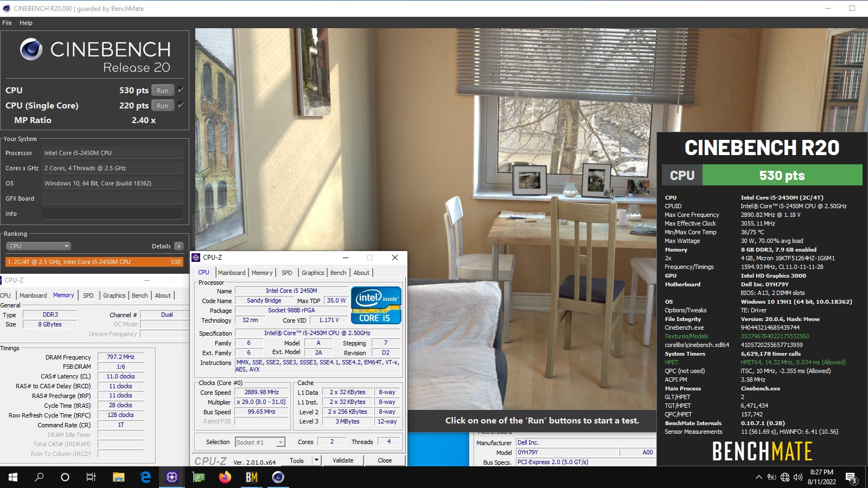Image resolution: width=868 pixels, height=488 pixels.
Task: Switch to Mainboard tab in the front CPU-Z window
Action: 232,273
